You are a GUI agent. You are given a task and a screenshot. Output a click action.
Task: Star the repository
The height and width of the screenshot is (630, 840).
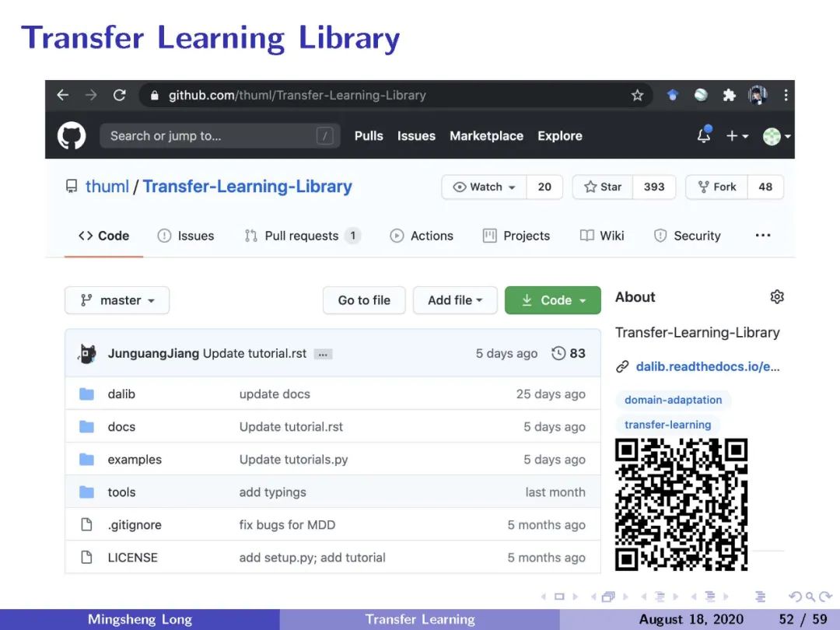(x=603, y=187)
